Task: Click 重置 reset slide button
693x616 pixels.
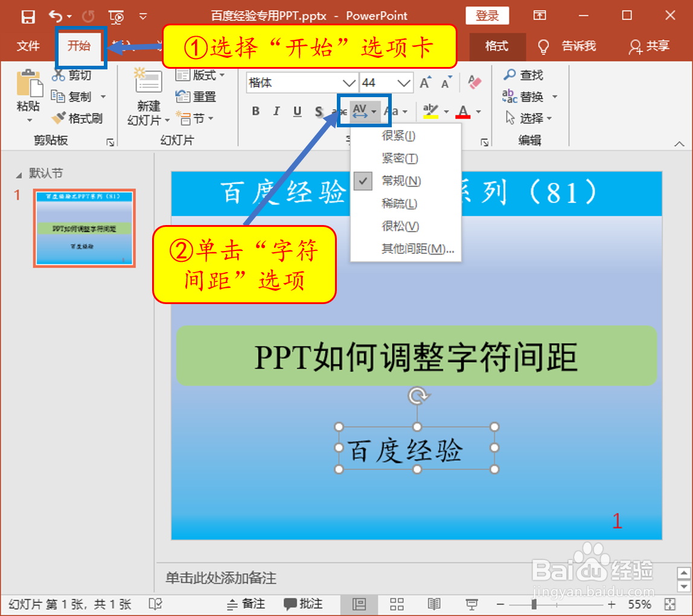Action: [x=196, y=97]
